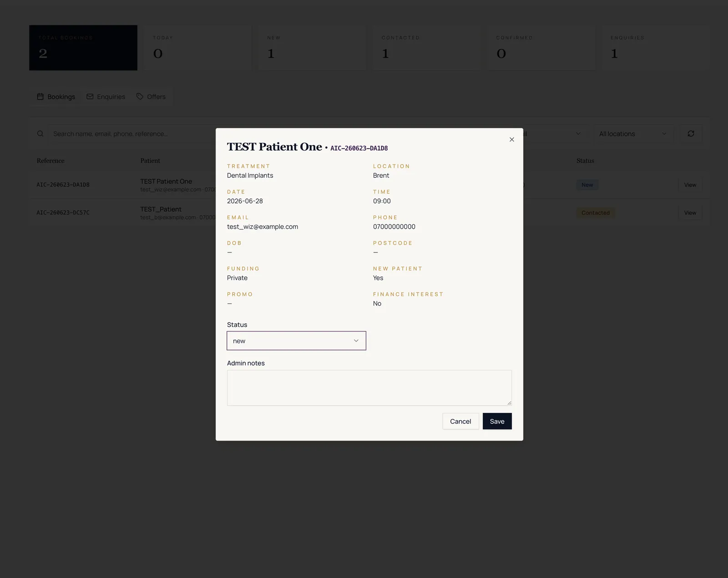Screen dimensions: 728x578
Task: Click the Offers tab tag icon
Action: tap(140, 96)
